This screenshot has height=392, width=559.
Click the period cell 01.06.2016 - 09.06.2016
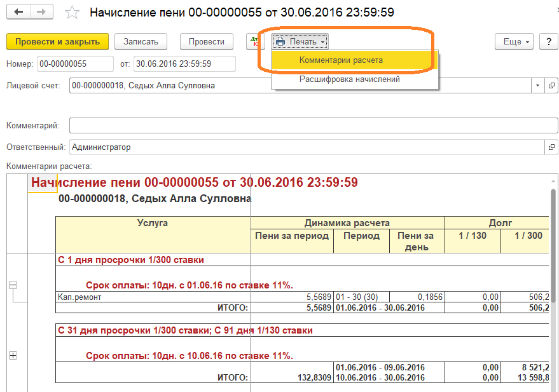pos(380,367)
